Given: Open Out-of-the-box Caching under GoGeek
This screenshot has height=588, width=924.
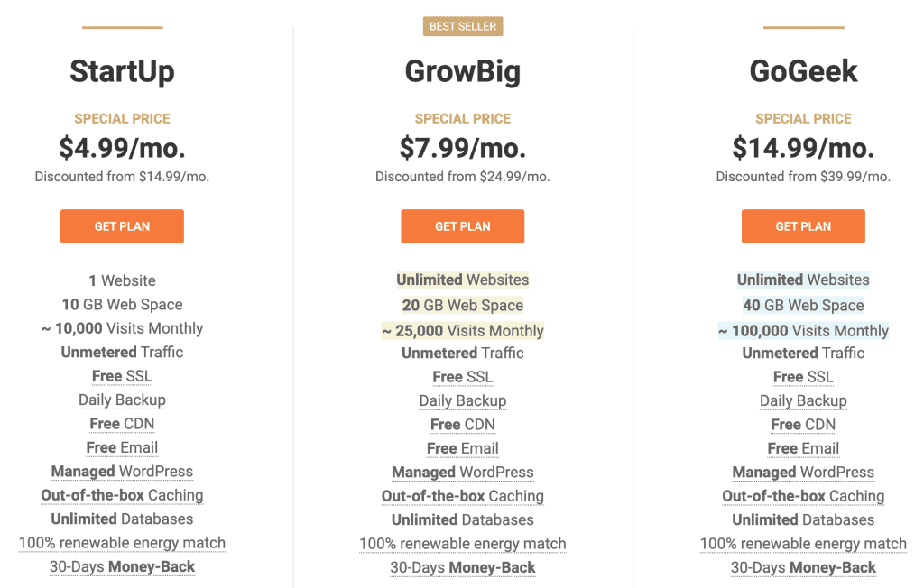Looking at the screenshot, I should tap(803, 495).
